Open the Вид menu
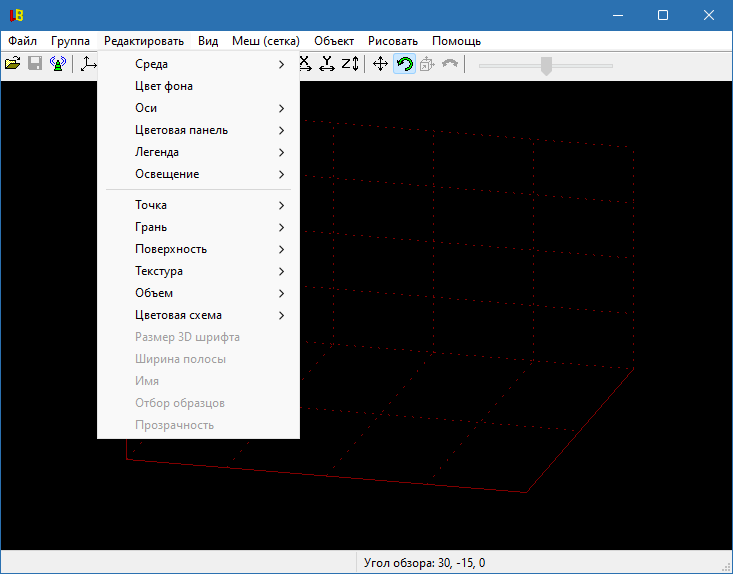Viewport: 733px width, 574px height. pyautogui.click(x=208, y=41)
